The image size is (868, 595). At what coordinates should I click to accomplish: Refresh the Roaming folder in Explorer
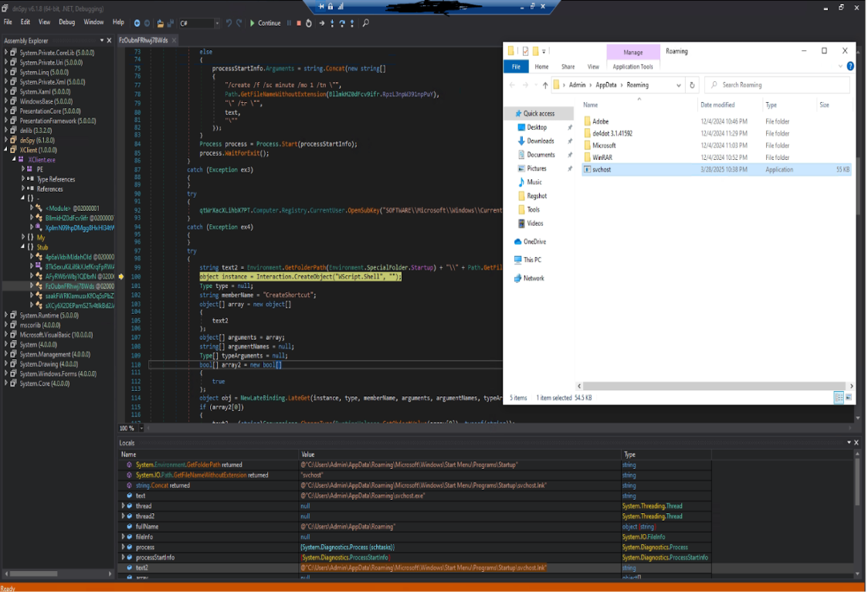point(692,85)
